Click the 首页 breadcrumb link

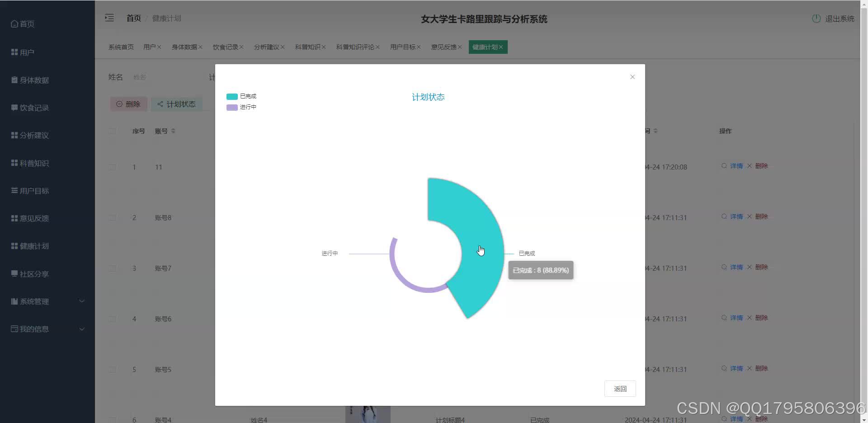pyautogui.click(x=133, y=18)
